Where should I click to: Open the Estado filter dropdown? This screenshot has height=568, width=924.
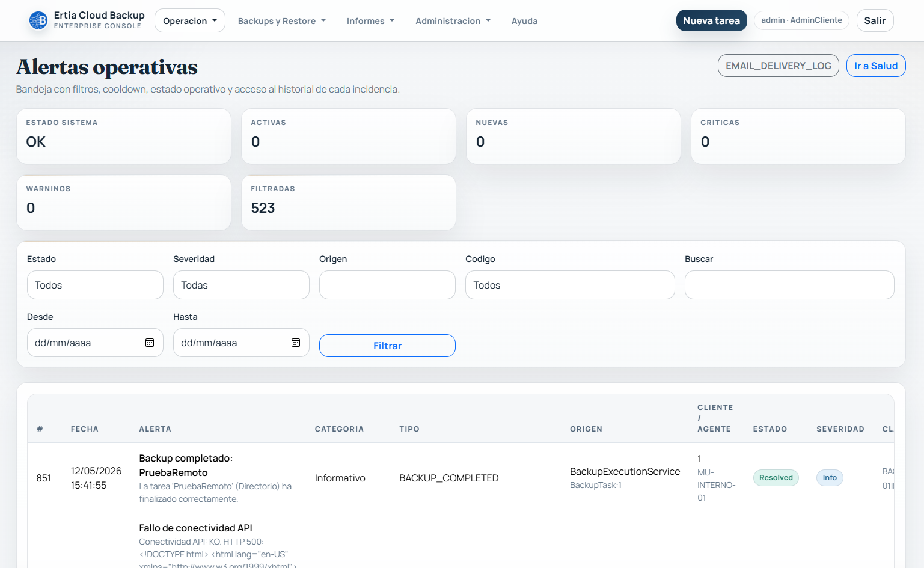tap(95, 285)
